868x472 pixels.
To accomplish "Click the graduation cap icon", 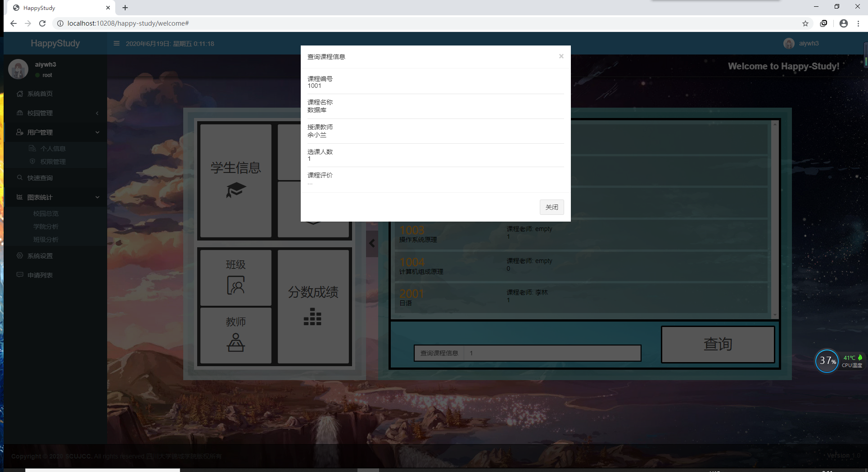I will (x=236, y=190).
